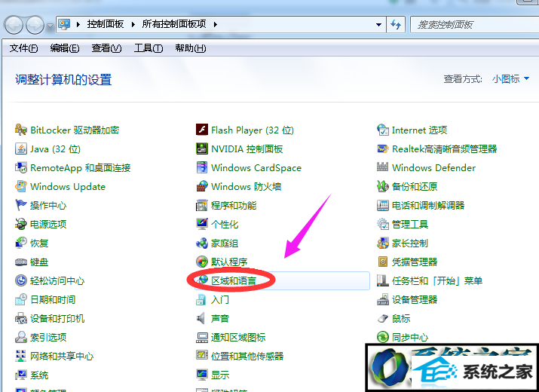Image resolution: width=539 pixels, height=392 pixels.
Task: Click the refresh button beside address bar
Action: 396,24
